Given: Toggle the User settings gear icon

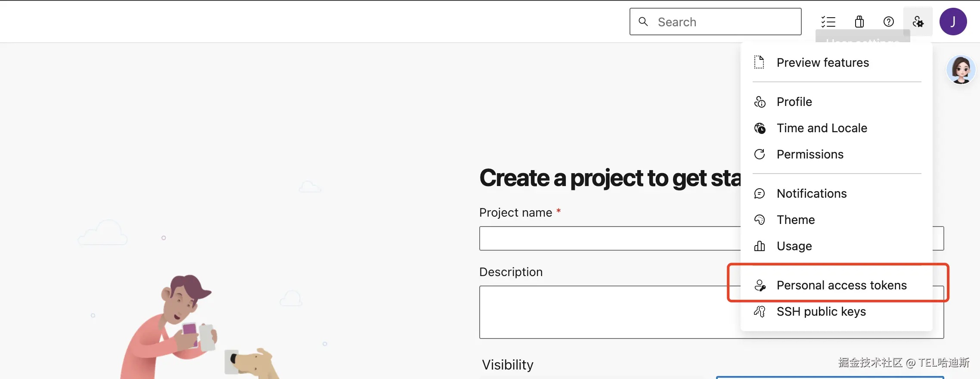Looking at the screenshot, I should coord(918,22).
